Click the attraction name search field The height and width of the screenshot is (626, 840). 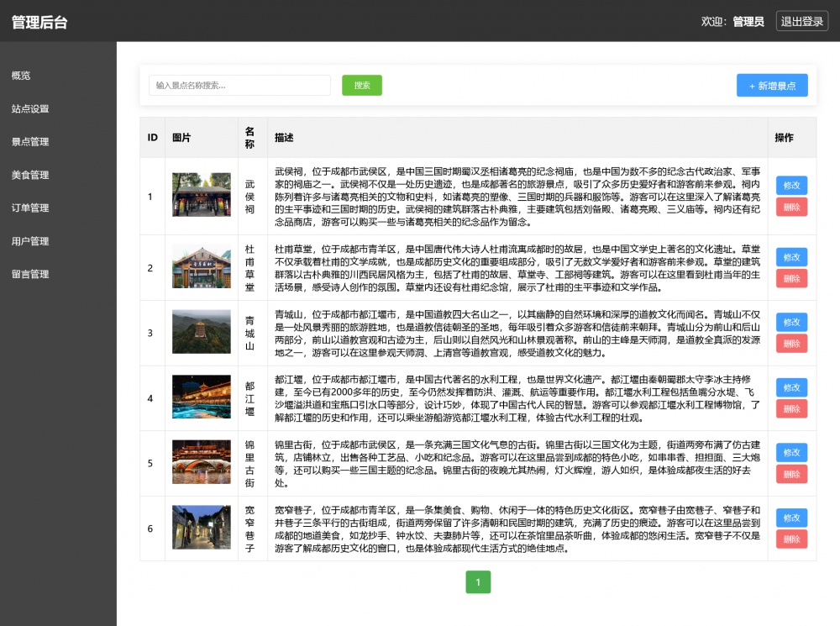click(x=239, y=85)
